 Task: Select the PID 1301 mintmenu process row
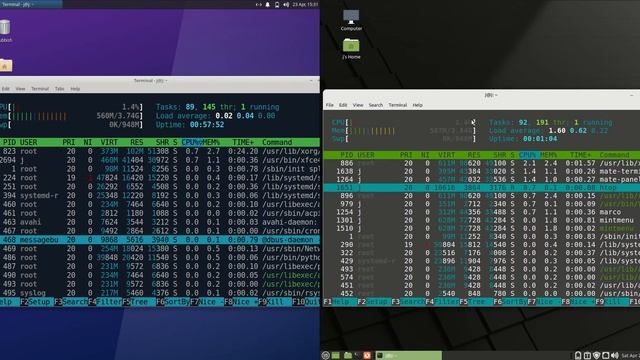coord(482,220)
